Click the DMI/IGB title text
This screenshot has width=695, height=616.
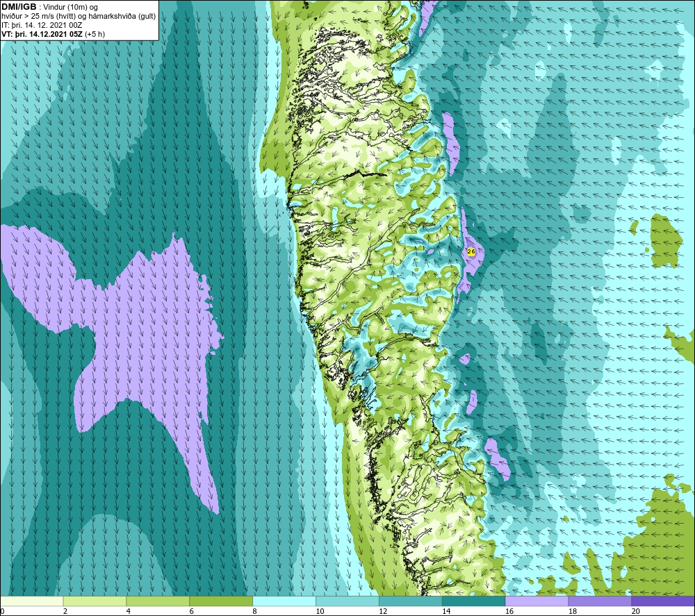click(x=19, y=7)
